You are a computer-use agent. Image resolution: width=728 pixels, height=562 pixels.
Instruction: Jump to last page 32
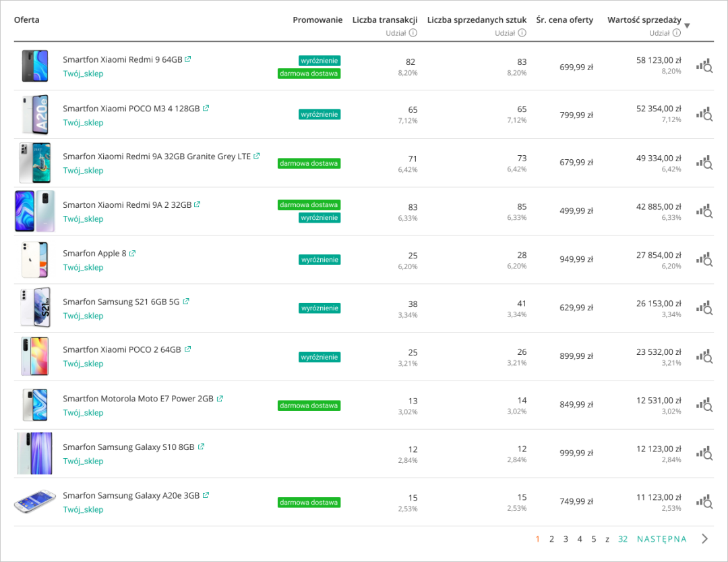coord(623,539)
